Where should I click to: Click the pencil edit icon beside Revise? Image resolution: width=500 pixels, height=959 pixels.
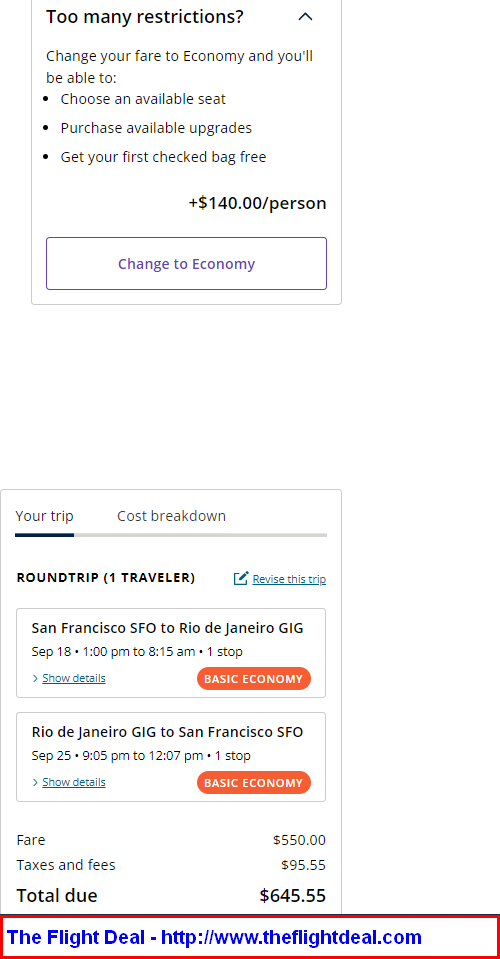[241, 578]
